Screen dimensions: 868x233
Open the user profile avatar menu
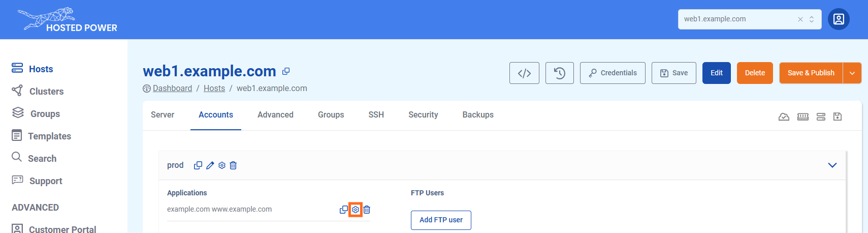[x=839, y=19]
